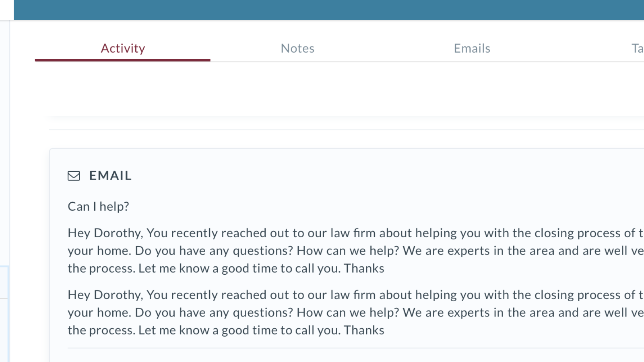644x362 pixels.
Task: Open the partially visible tab after Emails
Action: coord(637,48)
